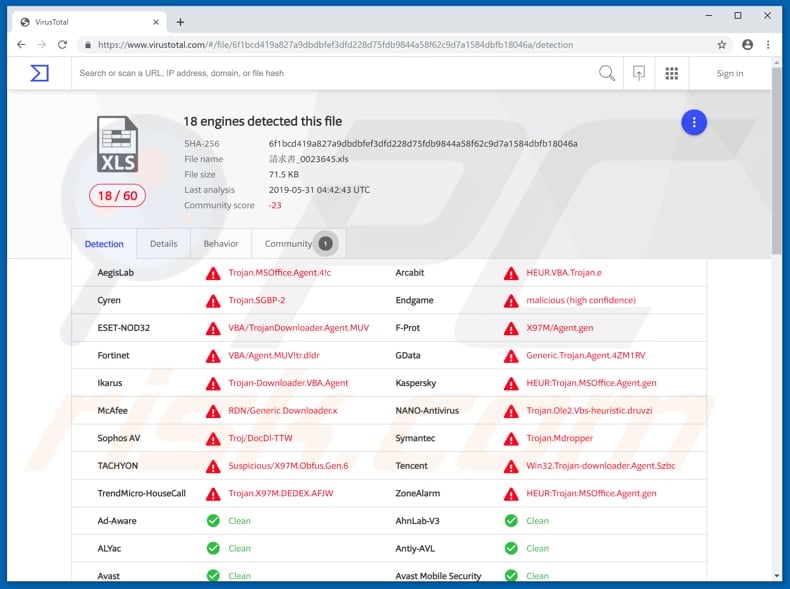This screenshot has height=589, width=790.
Task: Click the Sign in link
Action: pos(730,74)
